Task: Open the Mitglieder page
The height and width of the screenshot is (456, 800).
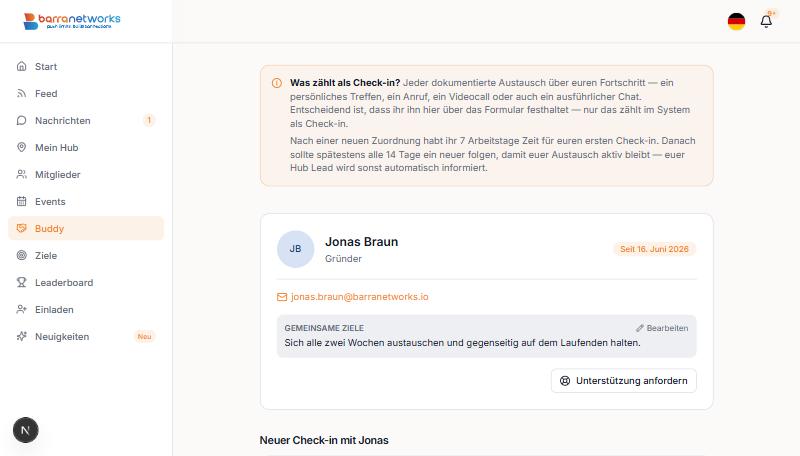Action: 86,174
